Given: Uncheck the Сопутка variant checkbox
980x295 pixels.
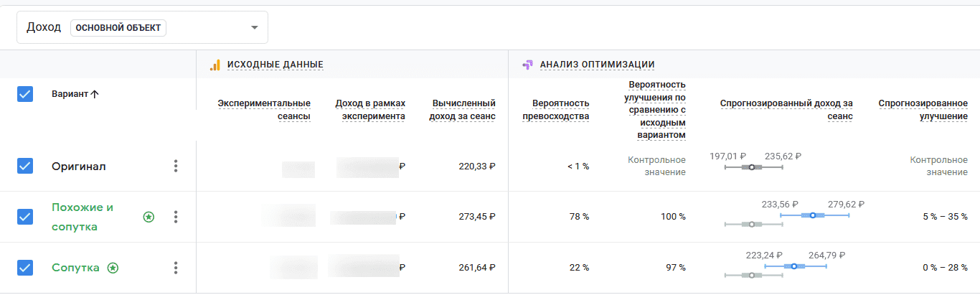Looking at the screenshot, I should [25, 268].
